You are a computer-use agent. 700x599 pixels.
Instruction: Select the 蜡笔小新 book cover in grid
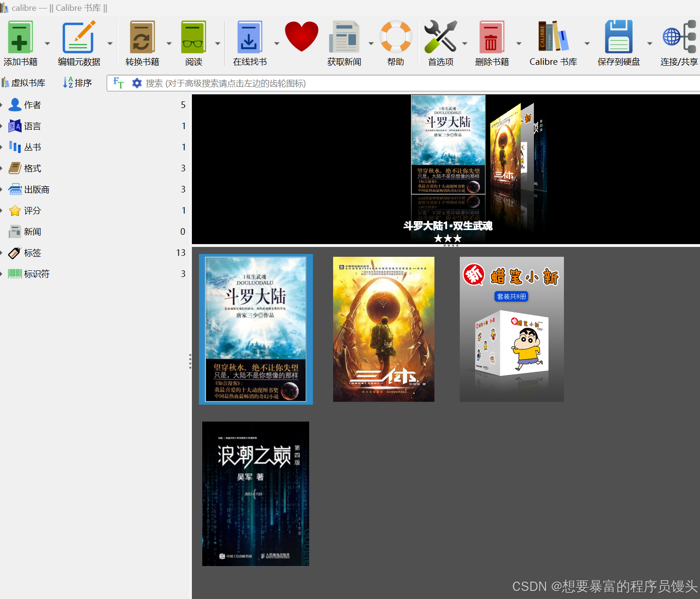click(x=511, y=329)
